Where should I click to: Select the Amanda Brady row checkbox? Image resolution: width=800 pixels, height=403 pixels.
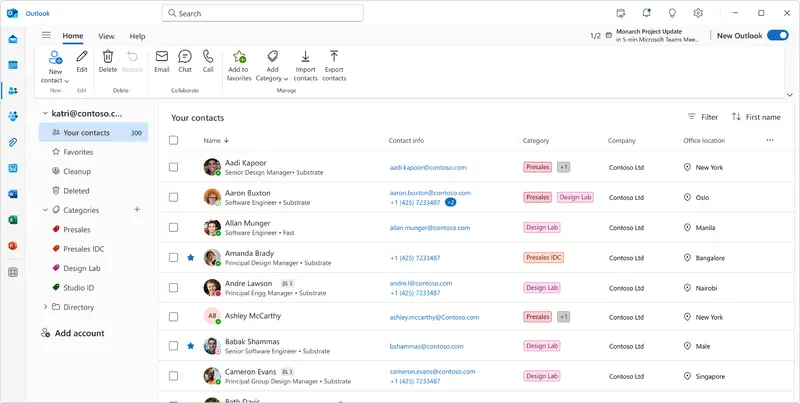(x=174, y=257)
